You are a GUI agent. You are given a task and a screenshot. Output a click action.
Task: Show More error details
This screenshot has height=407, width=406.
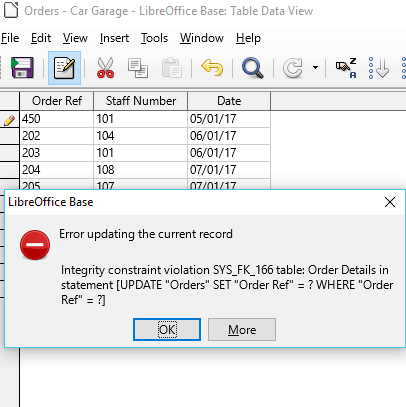point(242,329)
